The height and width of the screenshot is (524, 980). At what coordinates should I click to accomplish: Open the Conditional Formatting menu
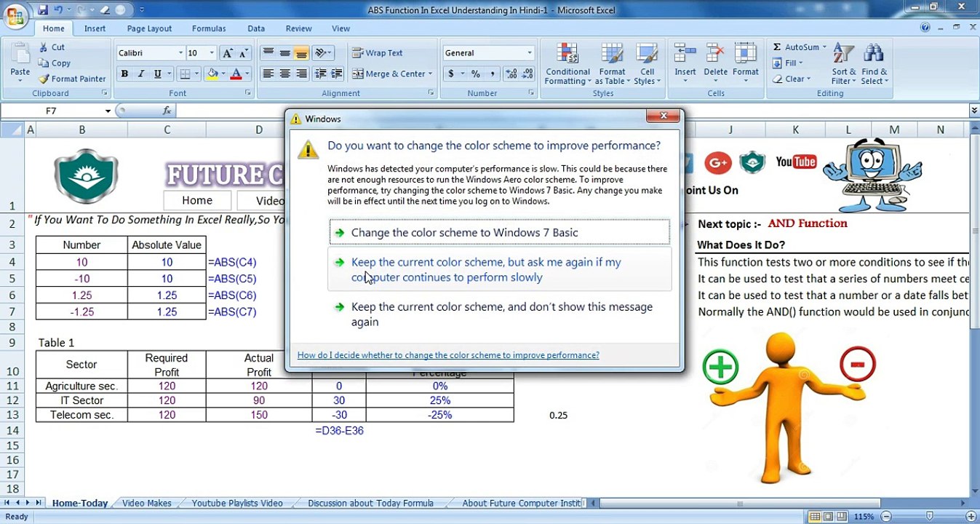(567, 64)
